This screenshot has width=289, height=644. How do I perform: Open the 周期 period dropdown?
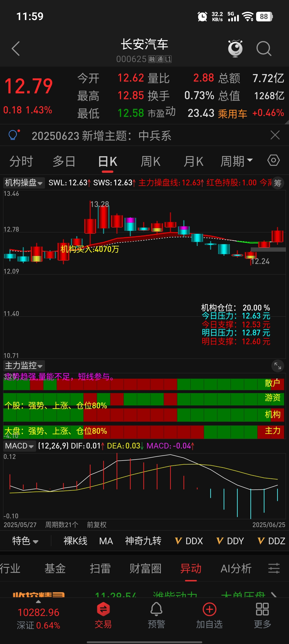(237, 161)
